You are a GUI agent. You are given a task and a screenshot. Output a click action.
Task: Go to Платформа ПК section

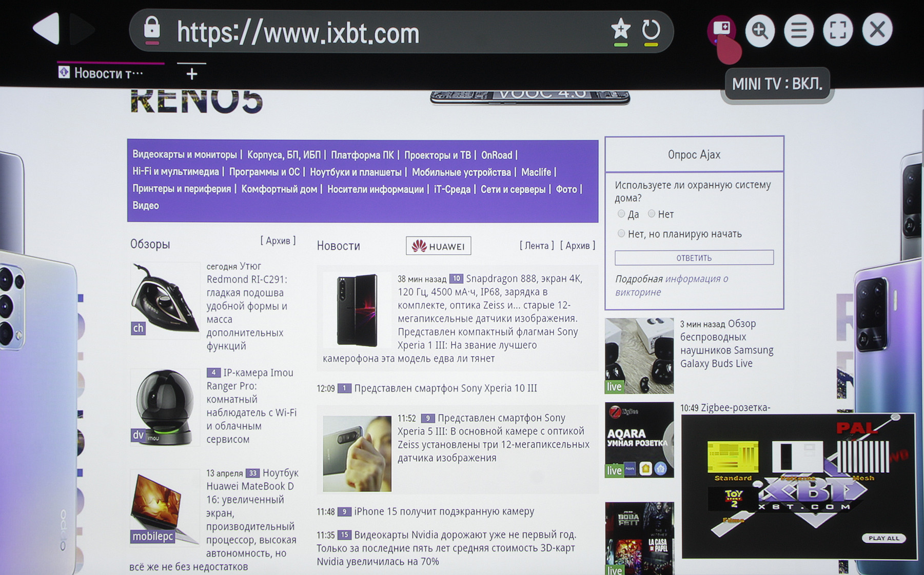362,155
